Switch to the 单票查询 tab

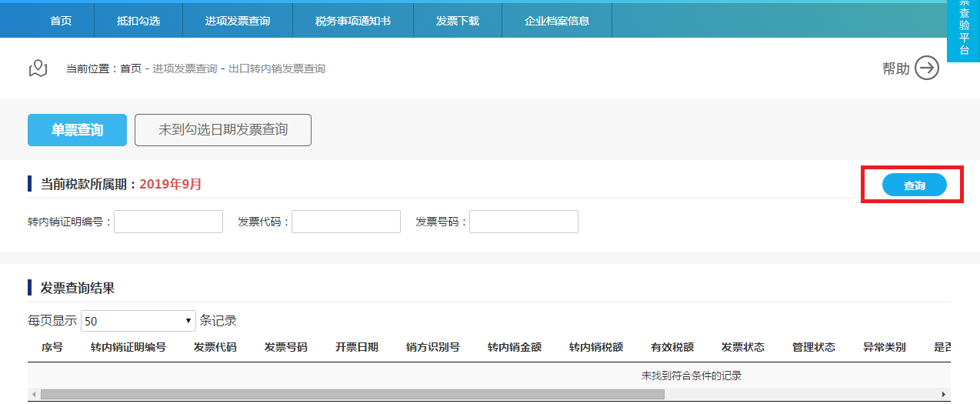point(77,130)
